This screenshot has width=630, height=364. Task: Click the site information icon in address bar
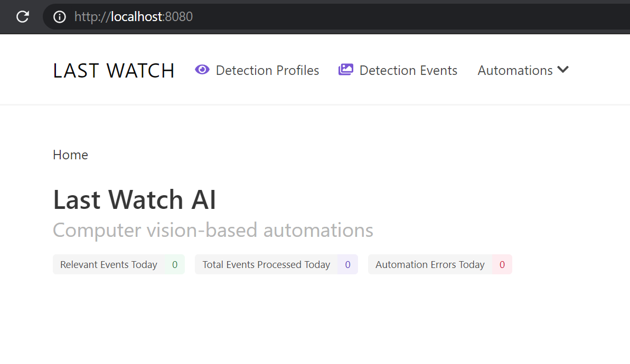click(x=60, y=17)
